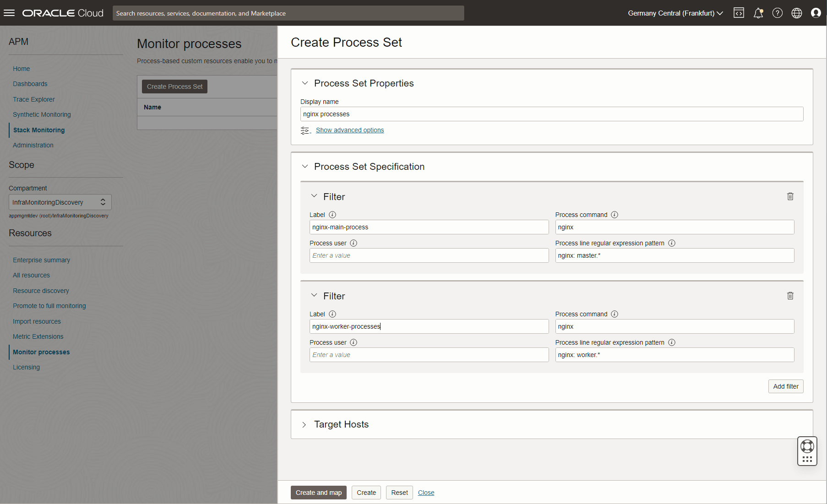Click the Show advanced options link

pos(349,130)
